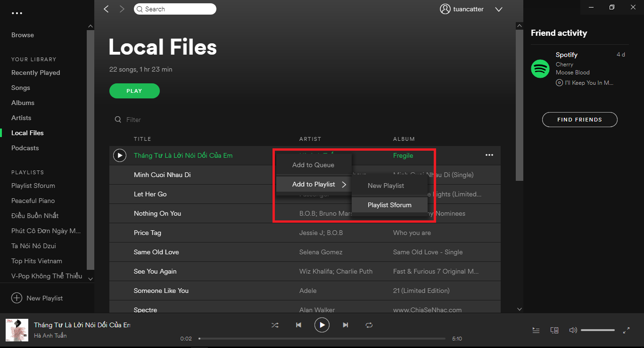The width and height of the screenshot is (644, 348).
Task: Click album Who you are
Action: (x=412, y=233)
